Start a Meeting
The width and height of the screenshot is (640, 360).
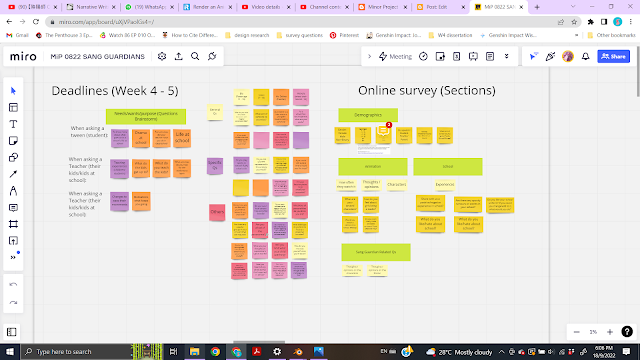[x=395, y=56]
